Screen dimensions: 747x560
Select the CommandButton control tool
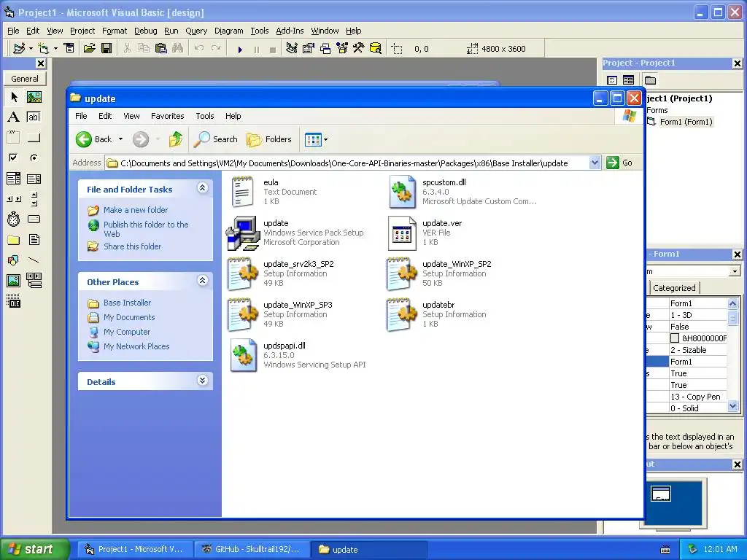[x=34, y=138]
